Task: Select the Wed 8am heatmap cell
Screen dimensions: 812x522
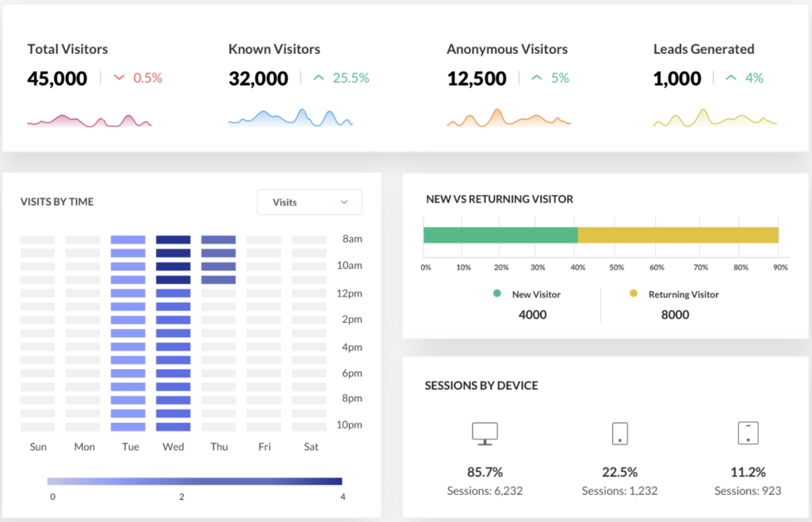Action: tap(174, 240)
